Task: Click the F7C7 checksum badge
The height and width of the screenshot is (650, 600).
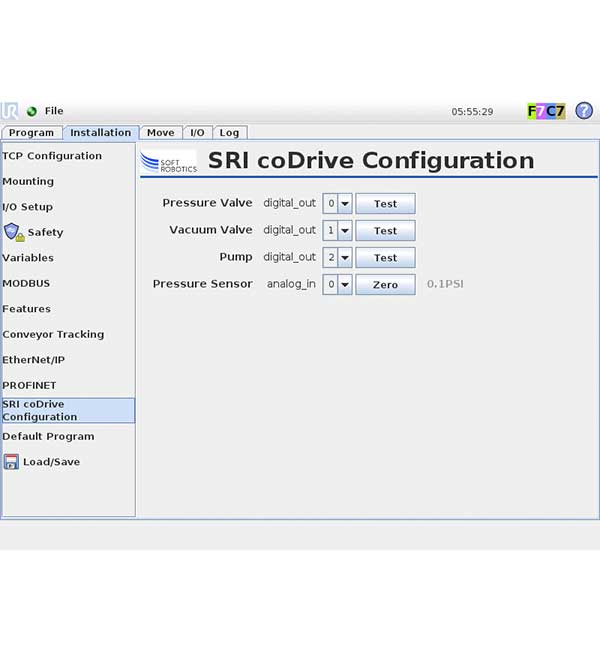Action: 546,111
